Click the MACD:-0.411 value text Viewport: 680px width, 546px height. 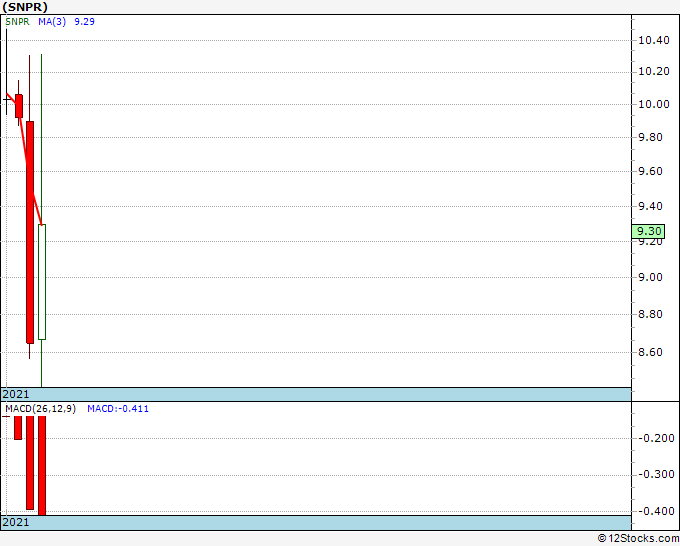coord(118,409)
